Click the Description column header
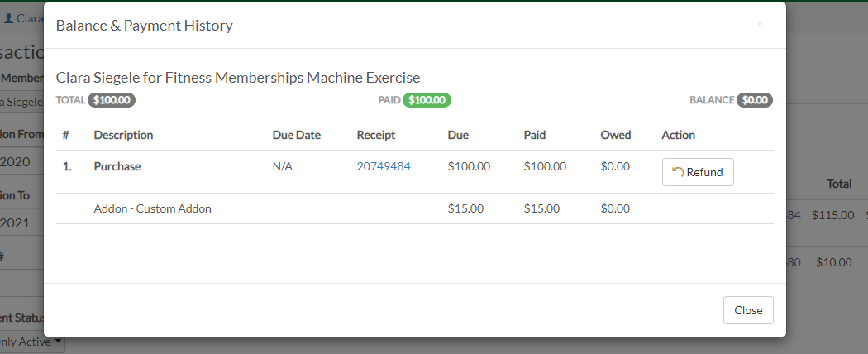The height and width of the screenshot is (354, 868). click(123, 135)
